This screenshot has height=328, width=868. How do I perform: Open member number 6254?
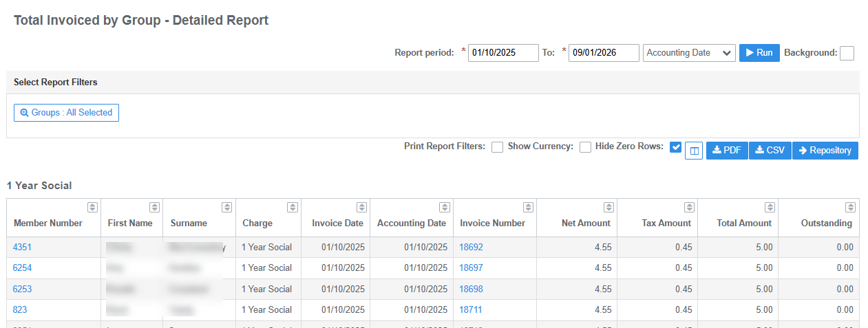[22, 268]
